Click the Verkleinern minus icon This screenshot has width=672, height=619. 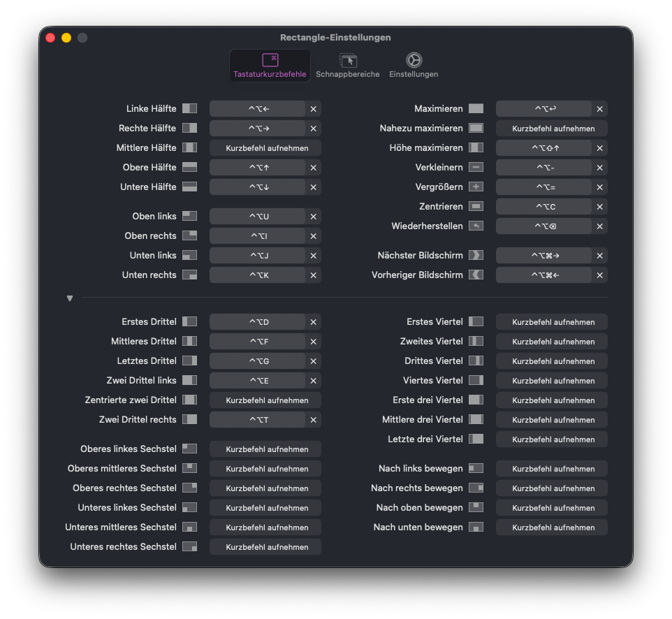pyautogui.click(x=476, y=168)
